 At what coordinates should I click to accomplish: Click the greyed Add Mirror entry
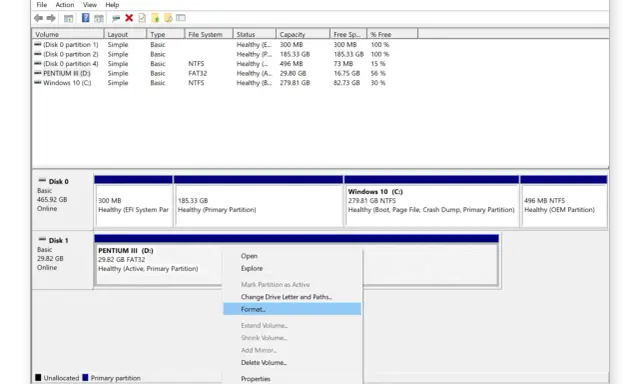292,350
